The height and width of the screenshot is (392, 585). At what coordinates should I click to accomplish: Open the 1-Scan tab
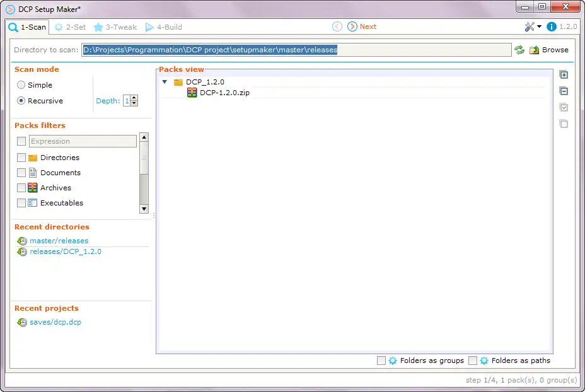coord(28,27)
